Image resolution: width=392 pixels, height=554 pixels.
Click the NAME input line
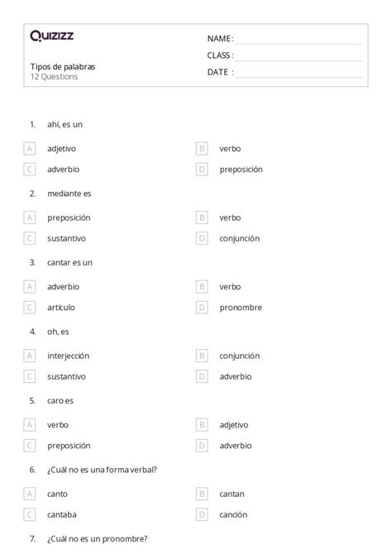(299, 40)
